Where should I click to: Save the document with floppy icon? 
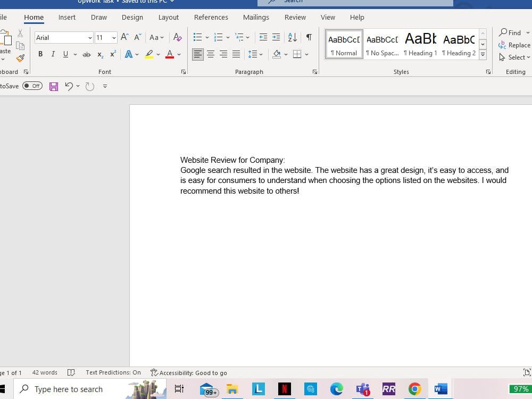click(x=54, y=87)
